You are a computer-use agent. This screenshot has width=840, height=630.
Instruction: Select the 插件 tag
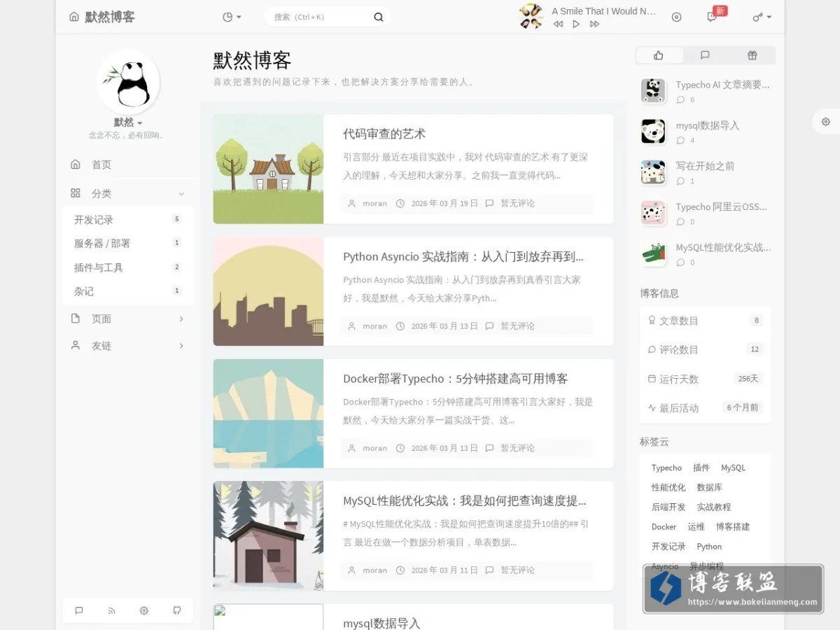point(701,468)
